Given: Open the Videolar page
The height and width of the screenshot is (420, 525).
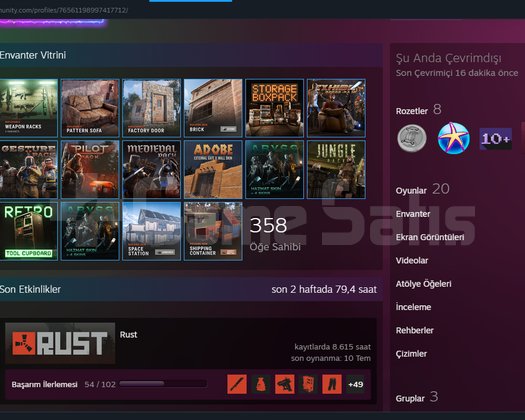Looking at the screenshot, I should coord(412,260).
